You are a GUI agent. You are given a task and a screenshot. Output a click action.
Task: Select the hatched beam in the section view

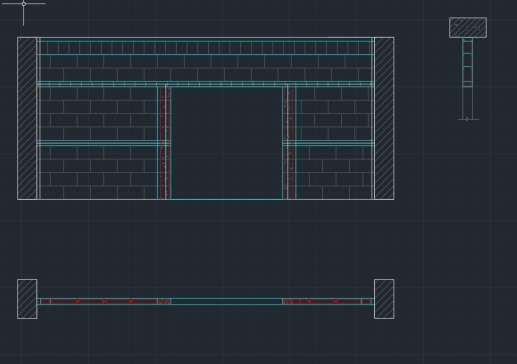pyautogui.click(x=468, y=28)
